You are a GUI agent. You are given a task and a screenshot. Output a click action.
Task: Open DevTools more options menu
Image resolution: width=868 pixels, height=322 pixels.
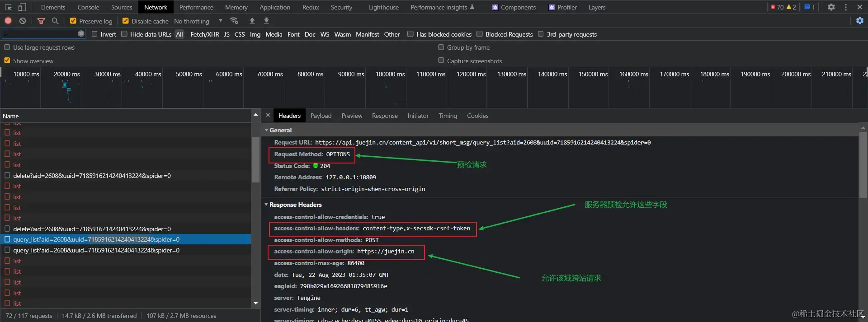[846, 7]
